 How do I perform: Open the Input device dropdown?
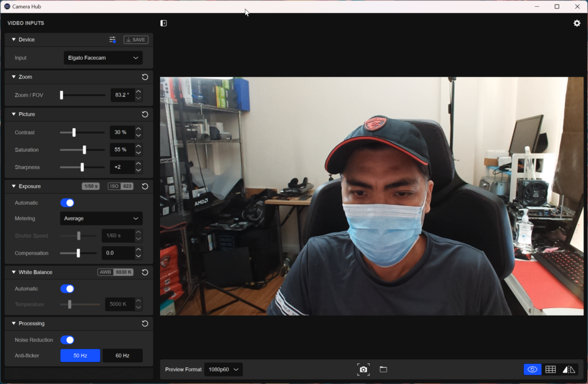tap(103, 58)
